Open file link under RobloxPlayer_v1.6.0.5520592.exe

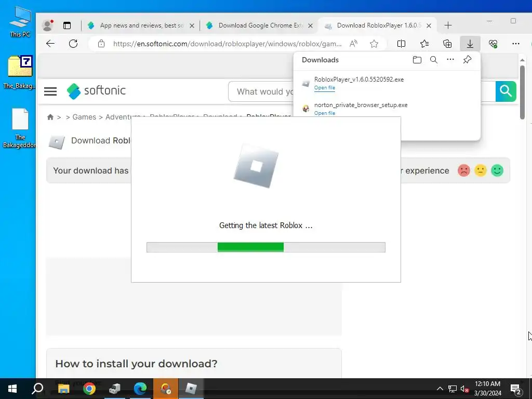[x=324, y=87]
